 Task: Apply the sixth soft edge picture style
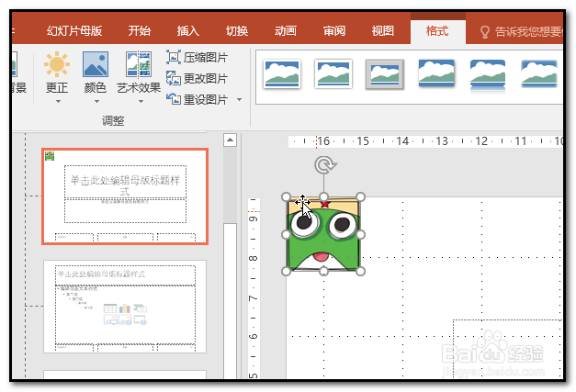click(x=539, y=74)
